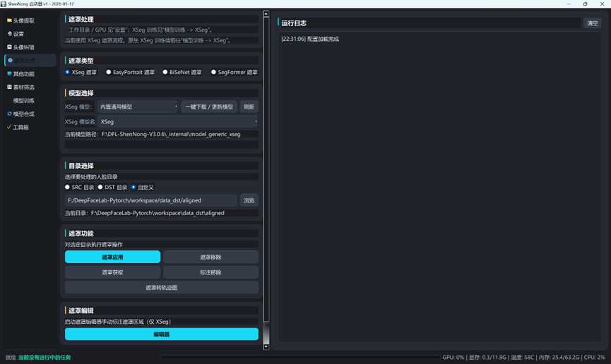Click the cyan 遮罩应用 button

point(112,257)
